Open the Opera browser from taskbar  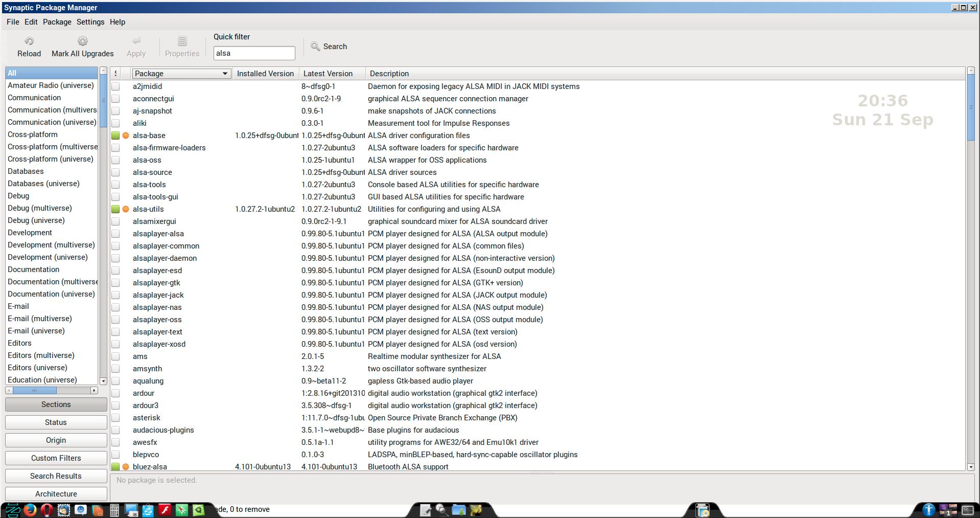(x=46, y=510)
